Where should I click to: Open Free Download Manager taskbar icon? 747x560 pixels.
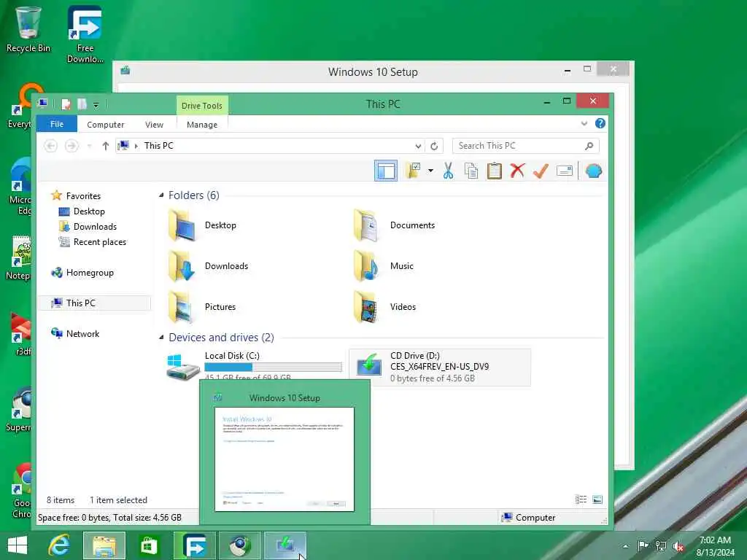[x=194, y=545]
